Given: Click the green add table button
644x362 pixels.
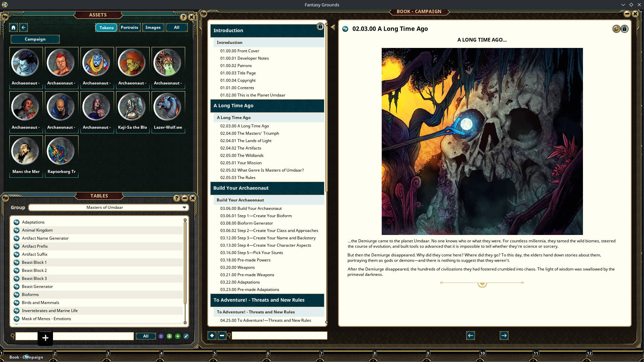Looking at the screenshot, I should pyautogui.click(x=178, y=336).
